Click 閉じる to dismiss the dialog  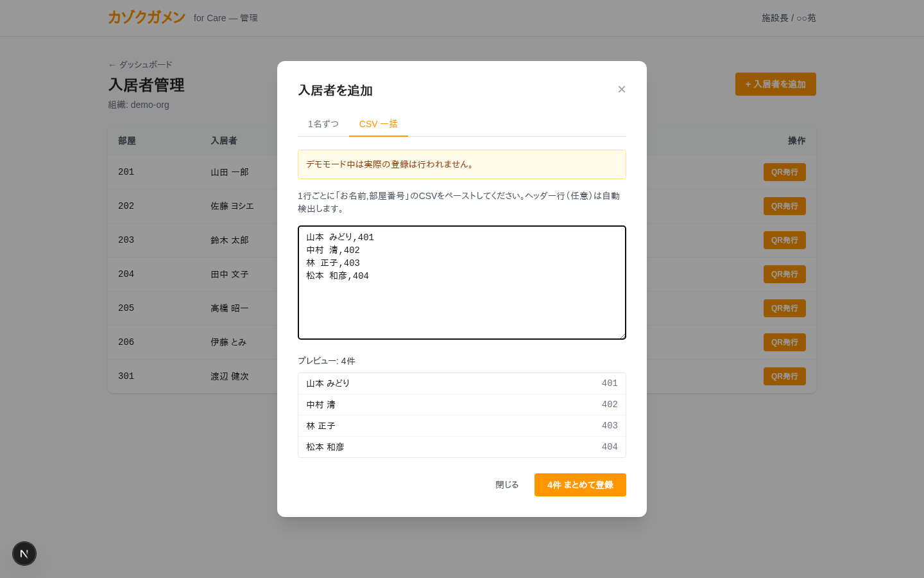pos(507,485)
